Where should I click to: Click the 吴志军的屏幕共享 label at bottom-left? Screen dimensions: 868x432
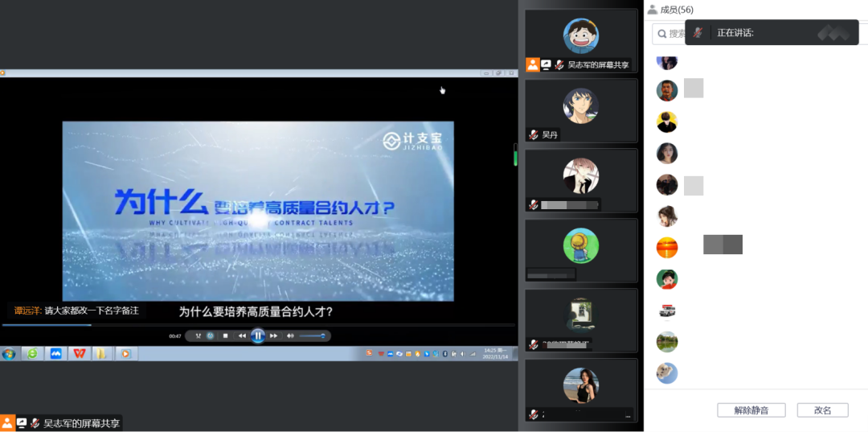pos(81,424)
